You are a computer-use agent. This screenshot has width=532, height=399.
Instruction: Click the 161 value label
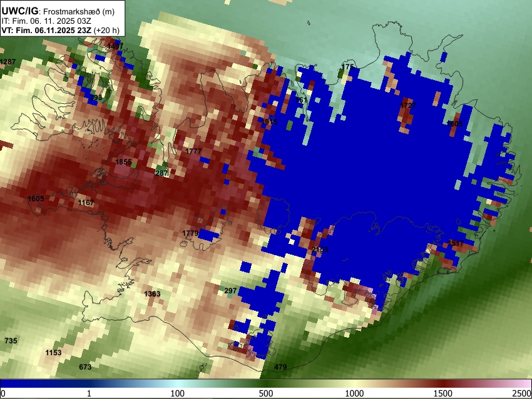pos(301,100)
